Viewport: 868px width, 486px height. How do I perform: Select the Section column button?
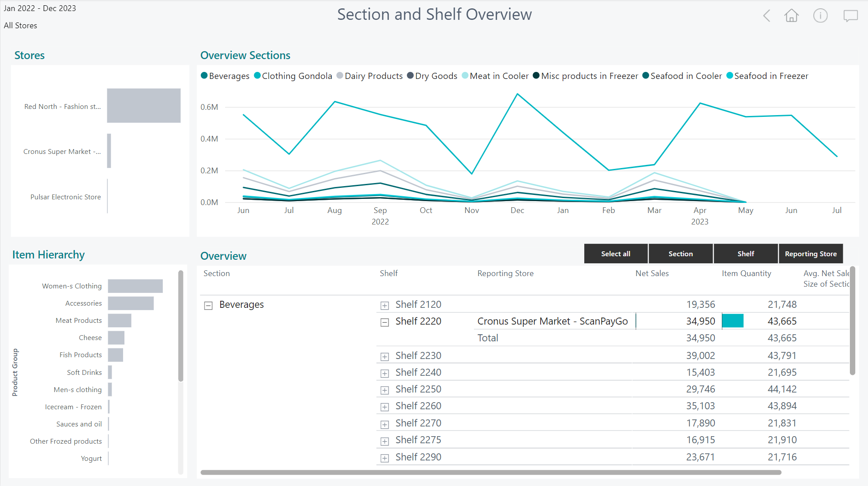click(680, 254)
